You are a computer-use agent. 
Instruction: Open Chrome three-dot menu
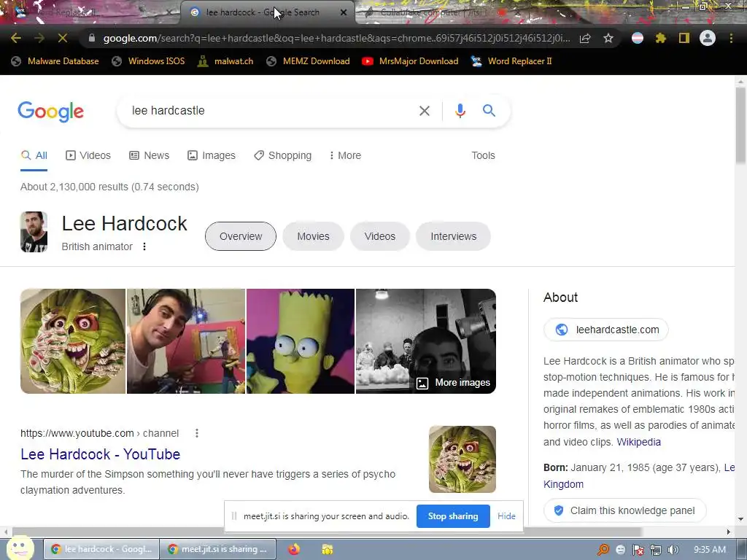(x=731, y=38)
